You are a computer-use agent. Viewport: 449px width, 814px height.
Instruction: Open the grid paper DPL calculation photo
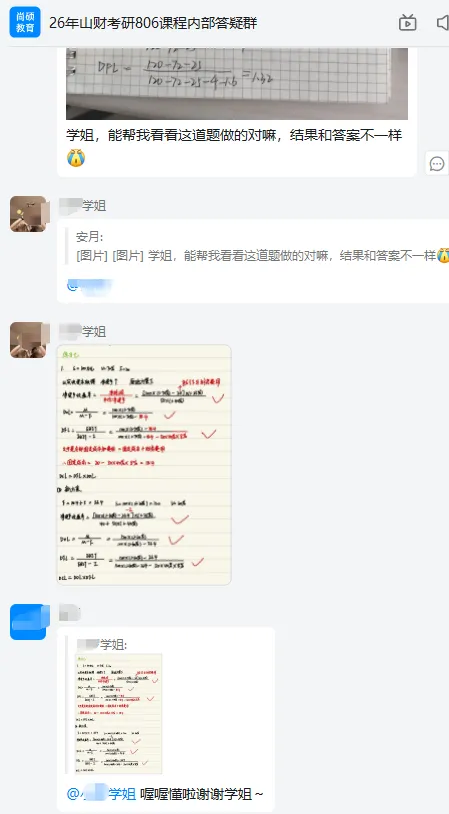click(x=237, y=84)
